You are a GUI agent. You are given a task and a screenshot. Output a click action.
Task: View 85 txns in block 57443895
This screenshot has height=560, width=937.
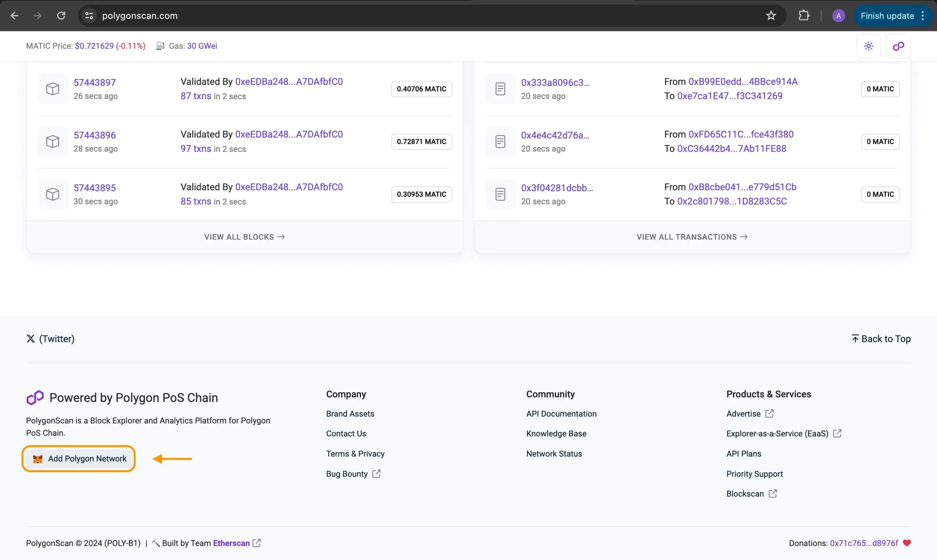pos(195,202)
